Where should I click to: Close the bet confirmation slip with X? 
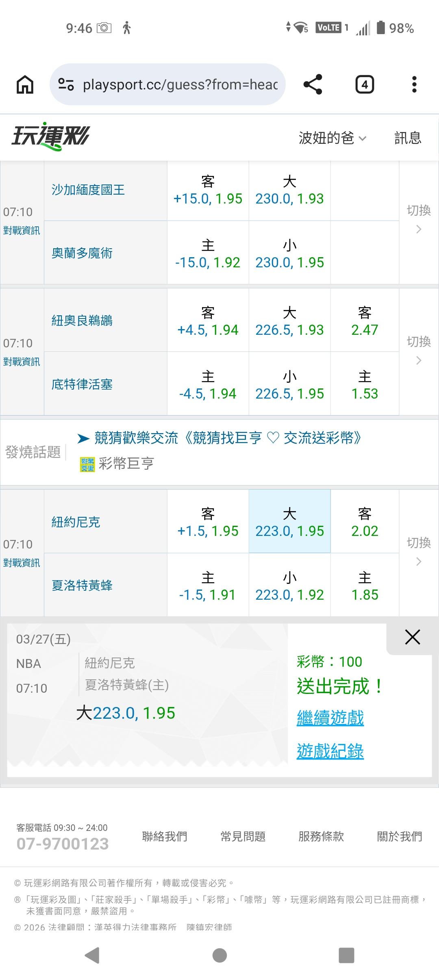coord(412,637)
